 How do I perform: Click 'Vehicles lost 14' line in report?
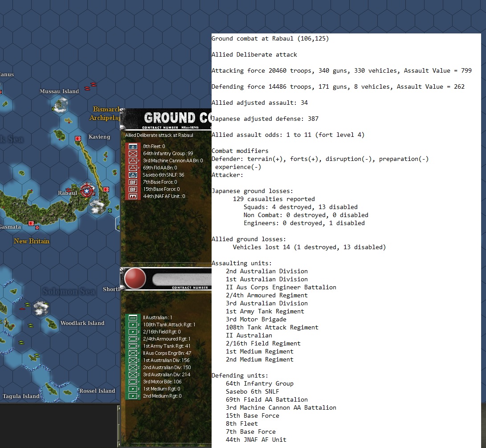click(x=309, y=247)
